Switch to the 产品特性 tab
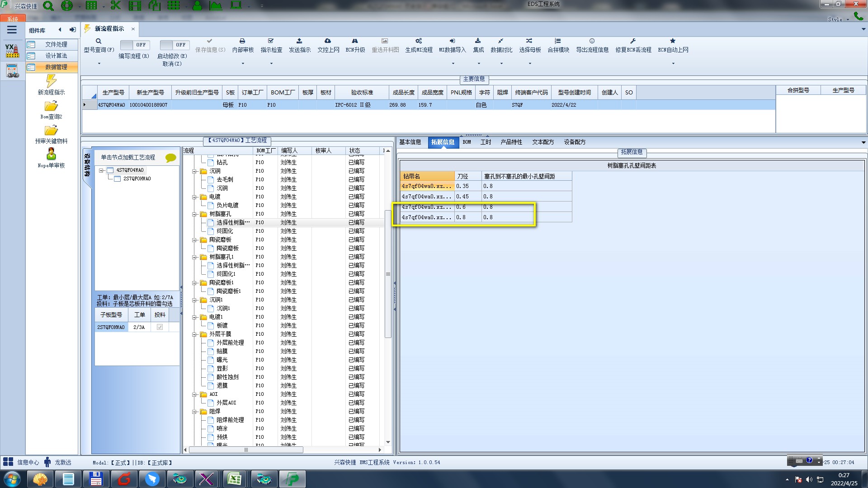This screenshot has height=488, width=868. pyautogui.click(x=511, y=142)
